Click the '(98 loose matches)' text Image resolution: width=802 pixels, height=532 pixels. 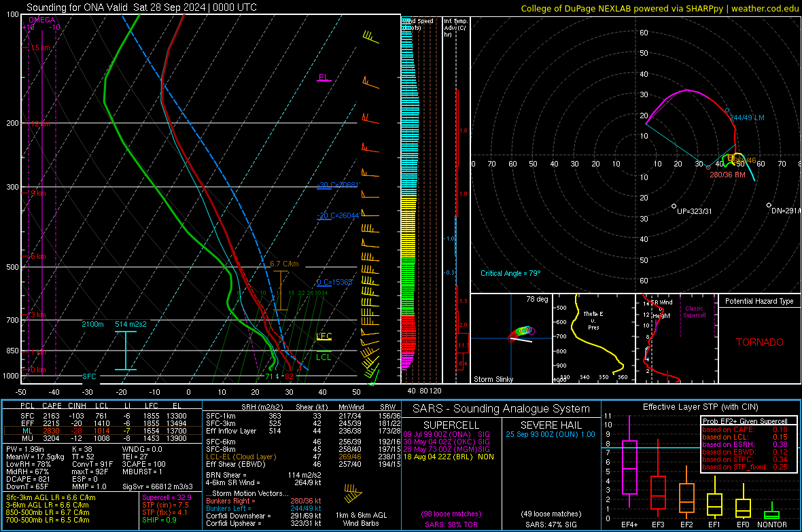pos(451,514)
